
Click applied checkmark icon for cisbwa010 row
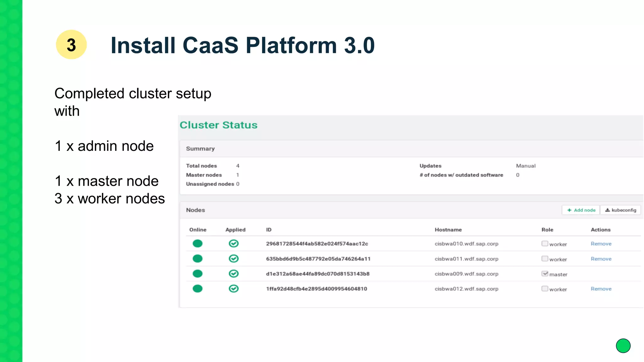[x=234, y=244]
